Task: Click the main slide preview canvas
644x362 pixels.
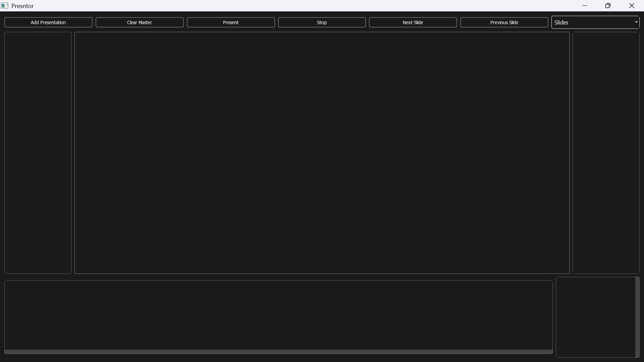Action: coord(321,153)
